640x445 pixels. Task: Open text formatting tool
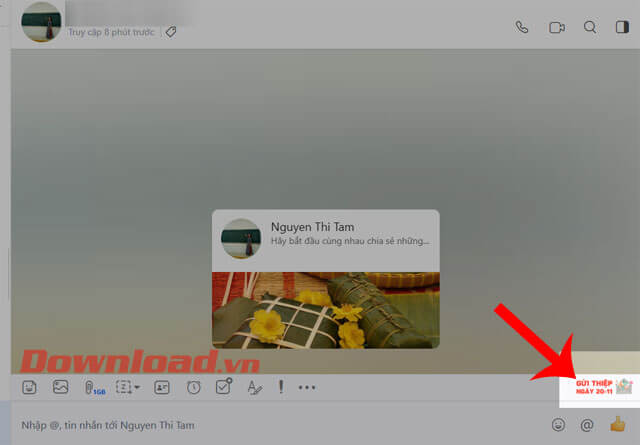(x=254, y=387)
